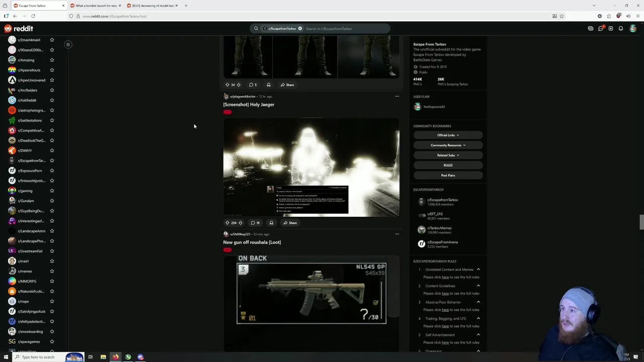The height and width of the screenshot is (362, 644).
Task: Downvote the Holy Jaeger post
Action: pos(240,223)
